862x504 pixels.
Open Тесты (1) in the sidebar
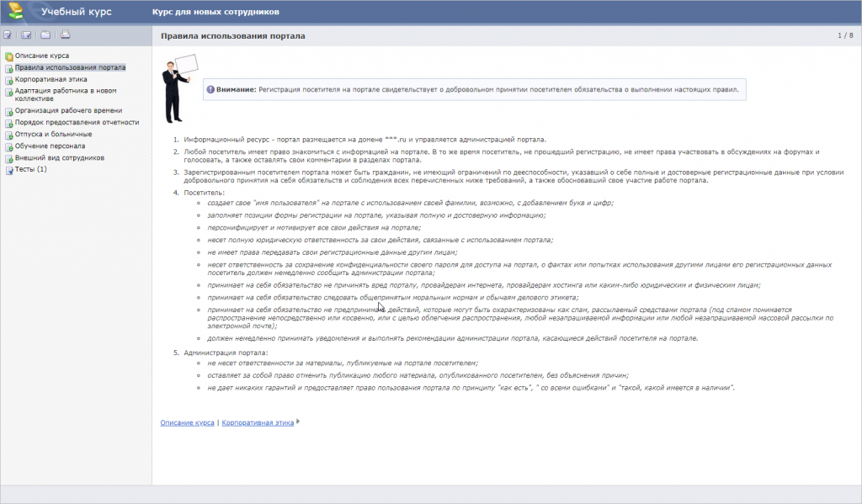coord(31,169)
